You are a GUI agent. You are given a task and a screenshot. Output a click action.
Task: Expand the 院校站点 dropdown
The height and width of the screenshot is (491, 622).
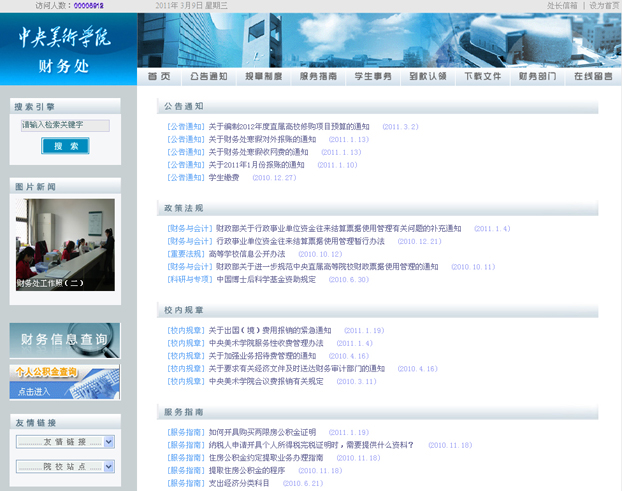(x=66, y=466)
